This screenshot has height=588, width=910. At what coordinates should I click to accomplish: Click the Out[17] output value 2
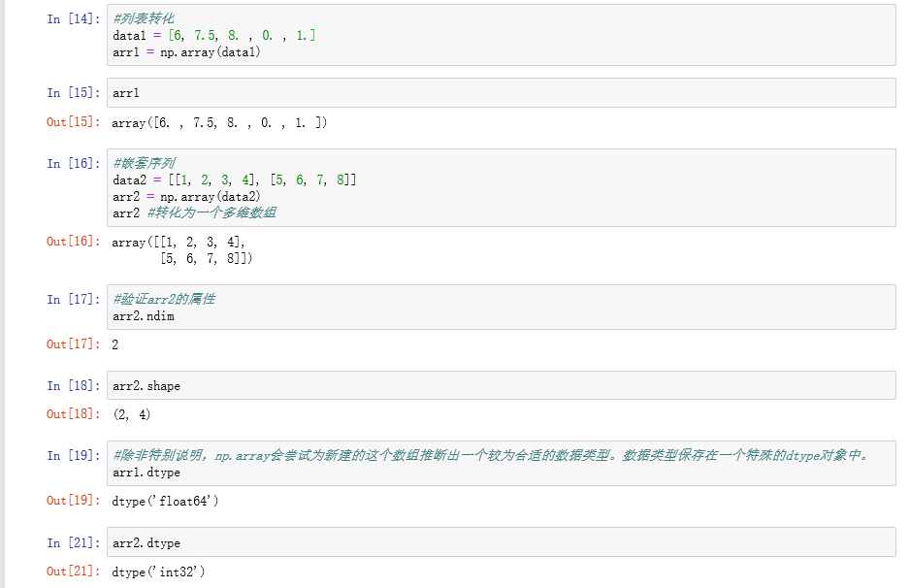pyautogui.click(x=115, y=344)
